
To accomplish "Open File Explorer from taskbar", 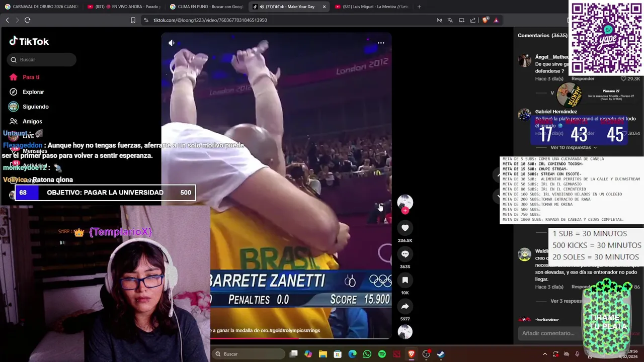I will [x=323, y=354].
